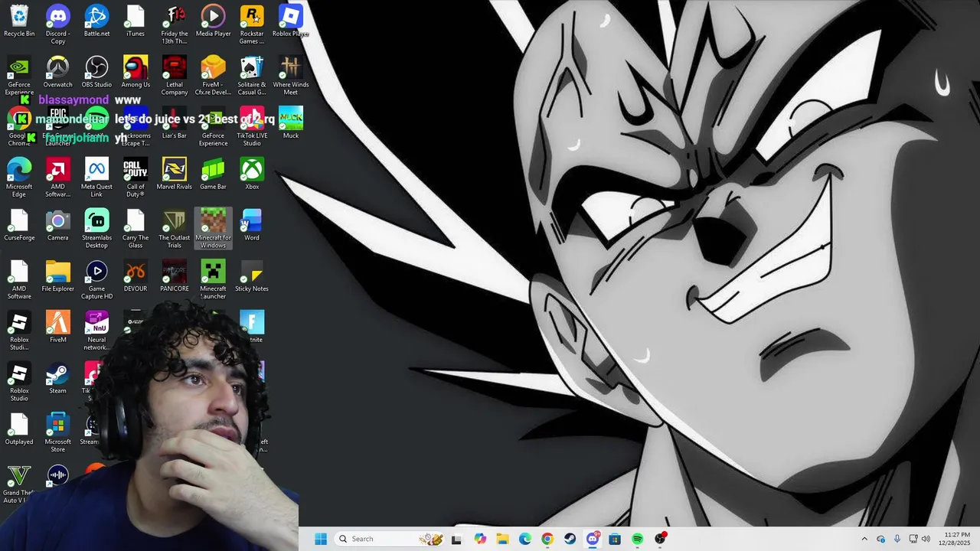Open Battle.net desktop shortcut

96,21
